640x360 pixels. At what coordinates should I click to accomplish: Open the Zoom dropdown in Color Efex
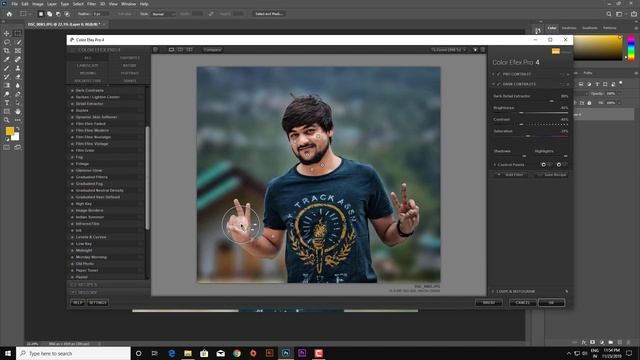coord(448,50)
